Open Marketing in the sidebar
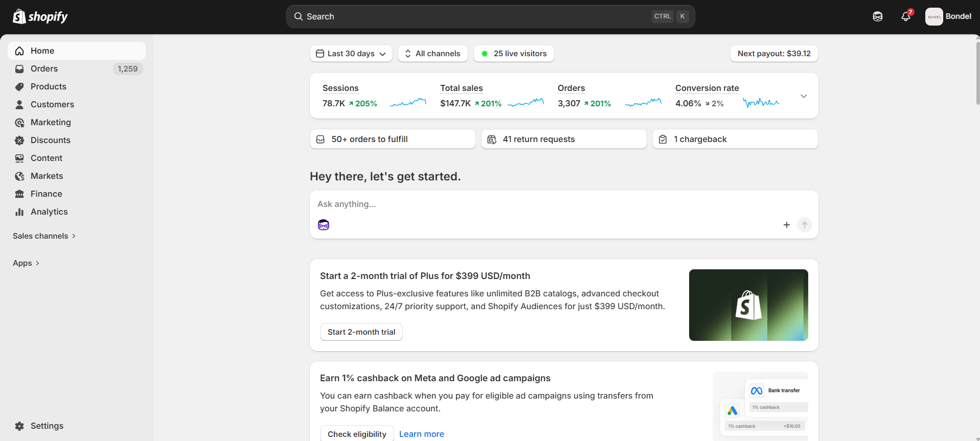 [77, 123]
